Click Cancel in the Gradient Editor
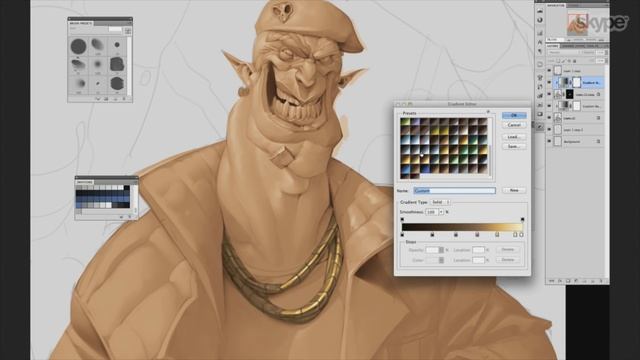Viewport: 640px width, 360px height. point(514,125)
